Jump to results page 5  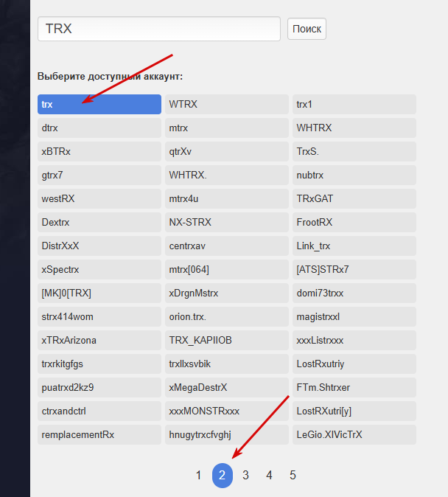(x=293, y=476)
